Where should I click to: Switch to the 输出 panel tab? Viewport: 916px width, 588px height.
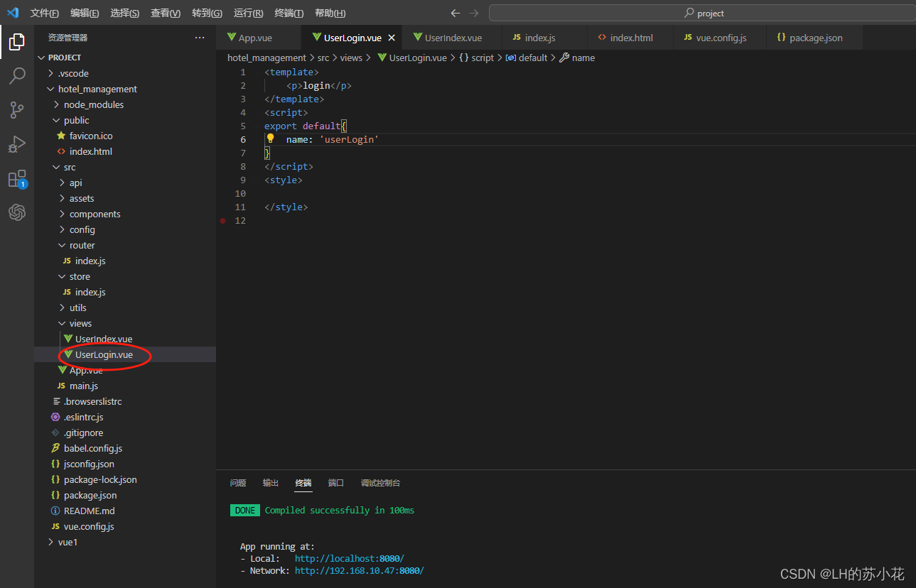pos(271,483)
